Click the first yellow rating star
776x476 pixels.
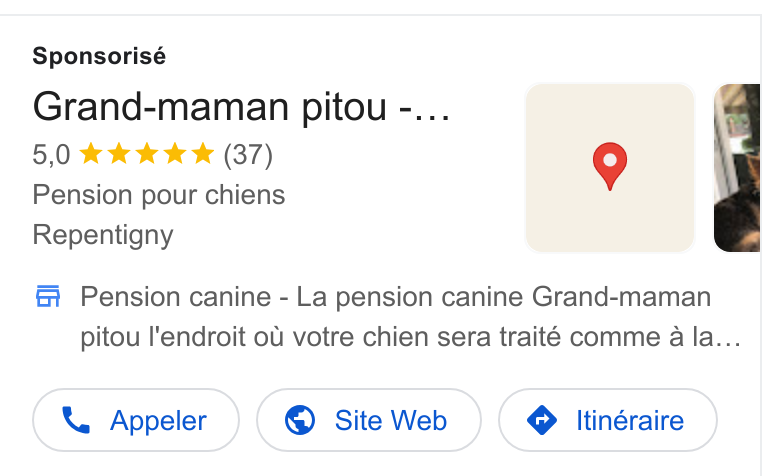91,153
